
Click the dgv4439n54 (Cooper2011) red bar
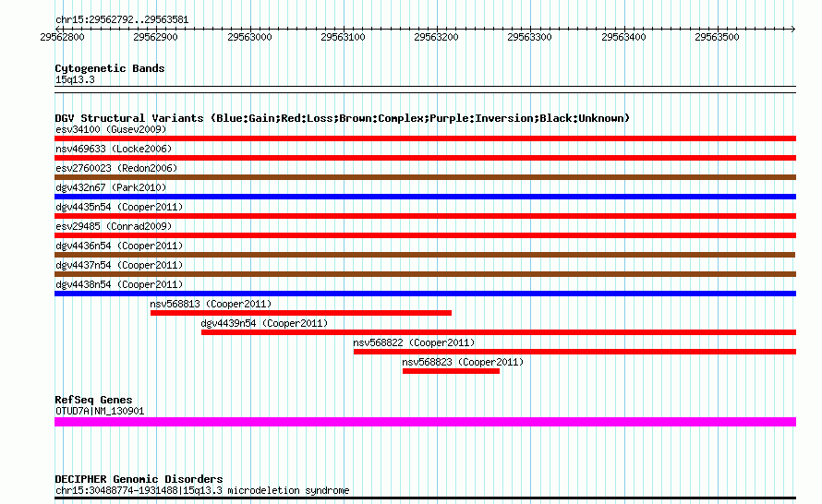click(x=499, y=332)
